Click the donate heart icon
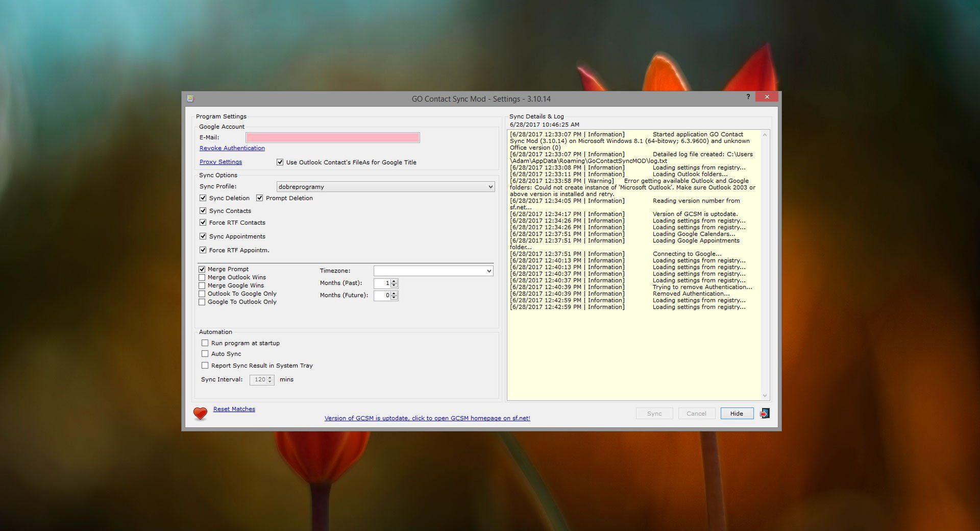The image size is (980, 531). pyautogui.click(x=200, y=414)
